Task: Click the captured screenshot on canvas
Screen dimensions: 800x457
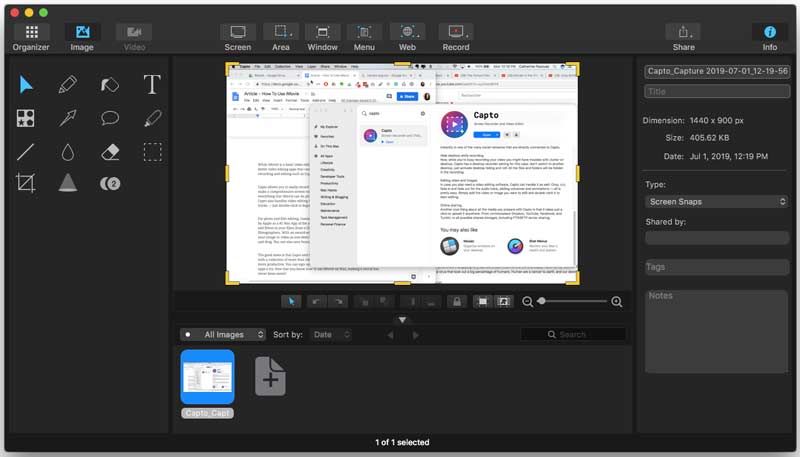Action: (x=403, y=173)
